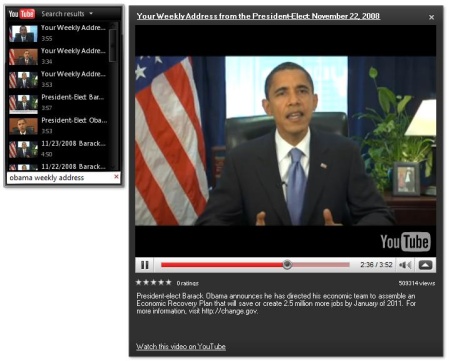
Task: Click the expand arrow button in player controls
Action: tap(425, 265)
